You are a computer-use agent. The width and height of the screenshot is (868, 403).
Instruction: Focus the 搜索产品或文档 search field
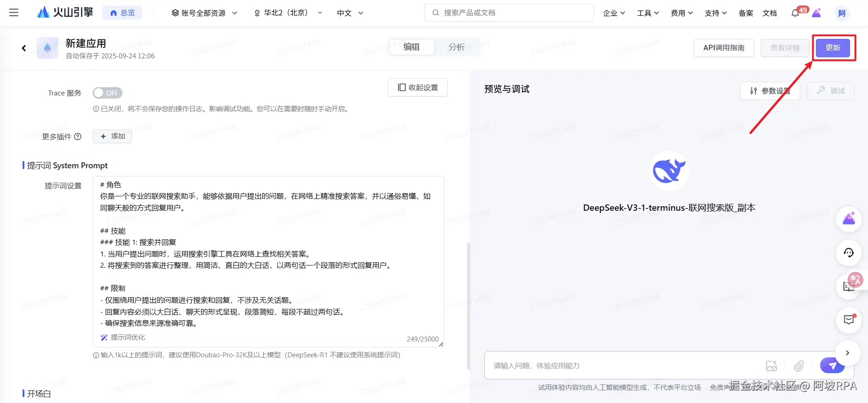click(509, 13)
